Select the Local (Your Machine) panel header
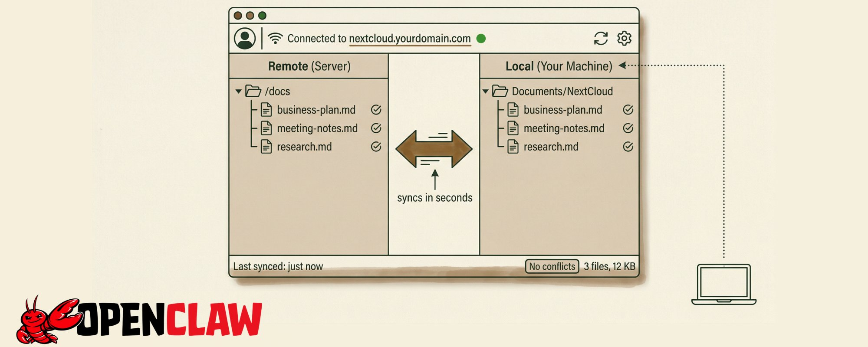Screen dimensions: 868x347 559,66
